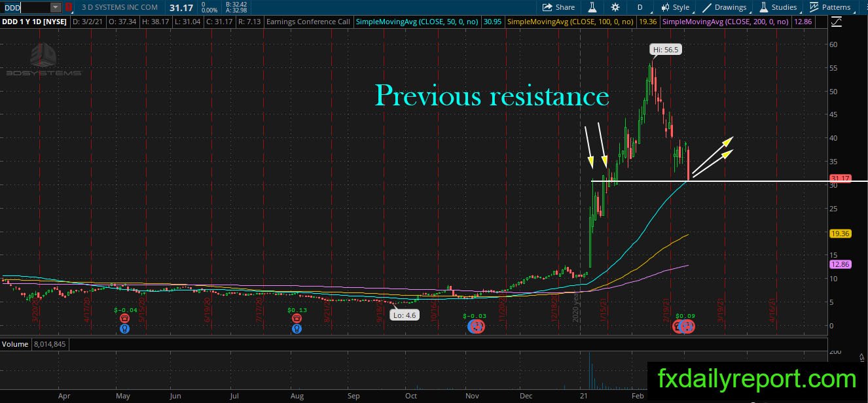Select the SimpleMovingAvg 200 study label

tap(727, 22)
